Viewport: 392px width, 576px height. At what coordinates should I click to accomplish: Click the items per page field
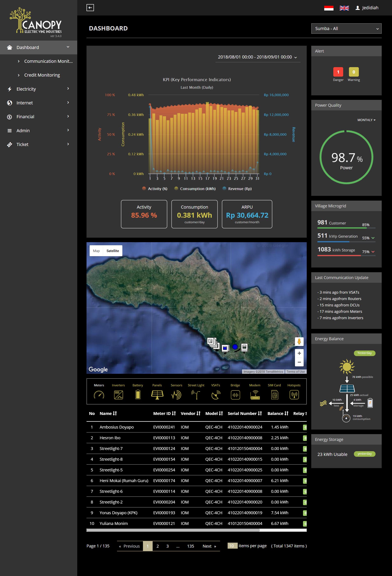(232, 546)
